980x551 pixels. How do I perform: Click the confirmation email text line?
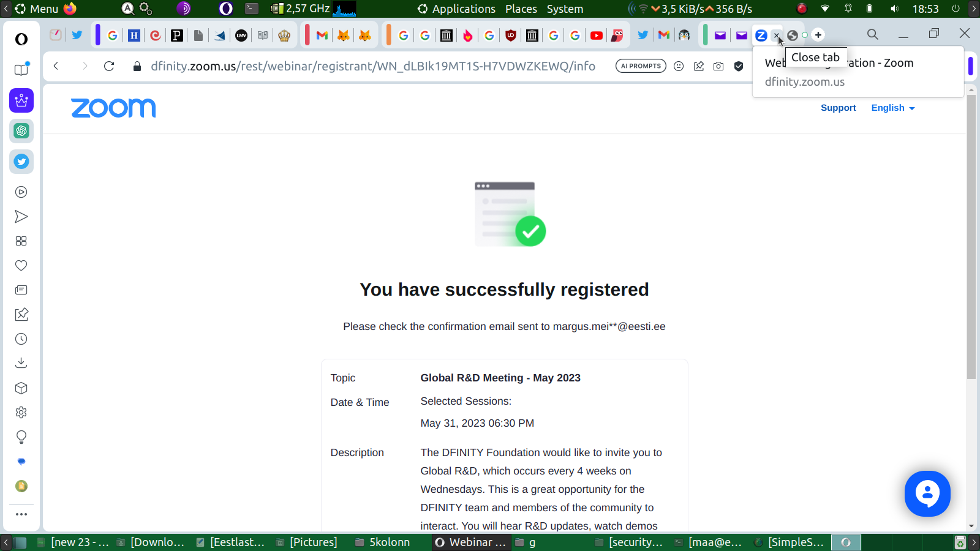(504, 326)
